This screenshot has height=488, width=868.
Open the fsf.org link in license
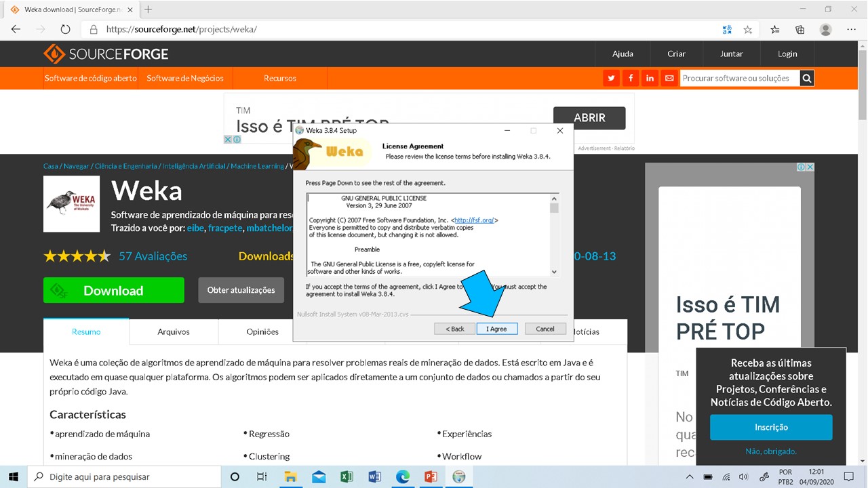click(x=475, y=220)
